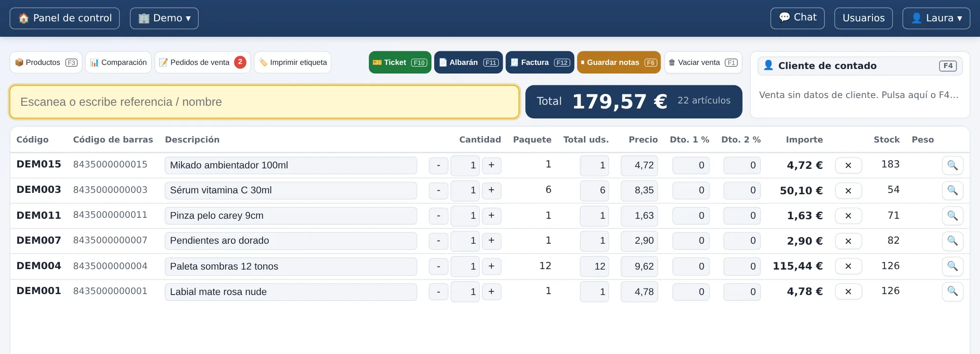Decrease quantity of Labial mate rosa nude
The height and width of the screenshot is (354, 980).
tap(438, 292)
